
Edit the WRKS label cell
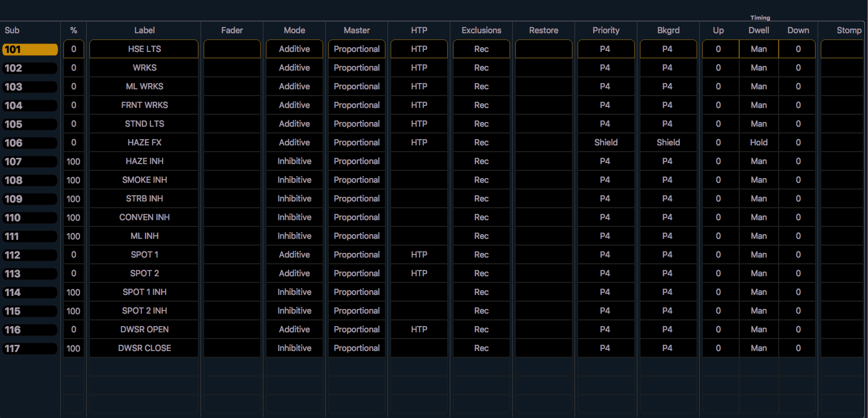coord(144,68)
